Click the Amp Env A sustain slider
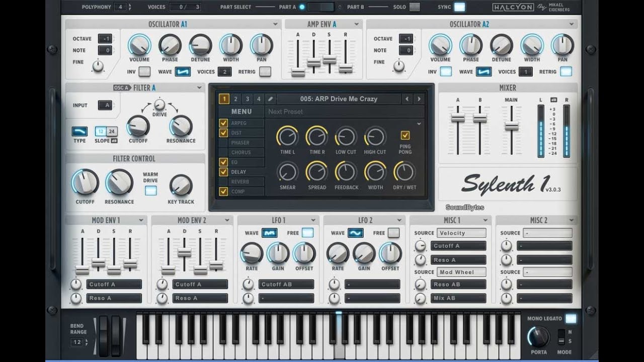 pos(330,59)
